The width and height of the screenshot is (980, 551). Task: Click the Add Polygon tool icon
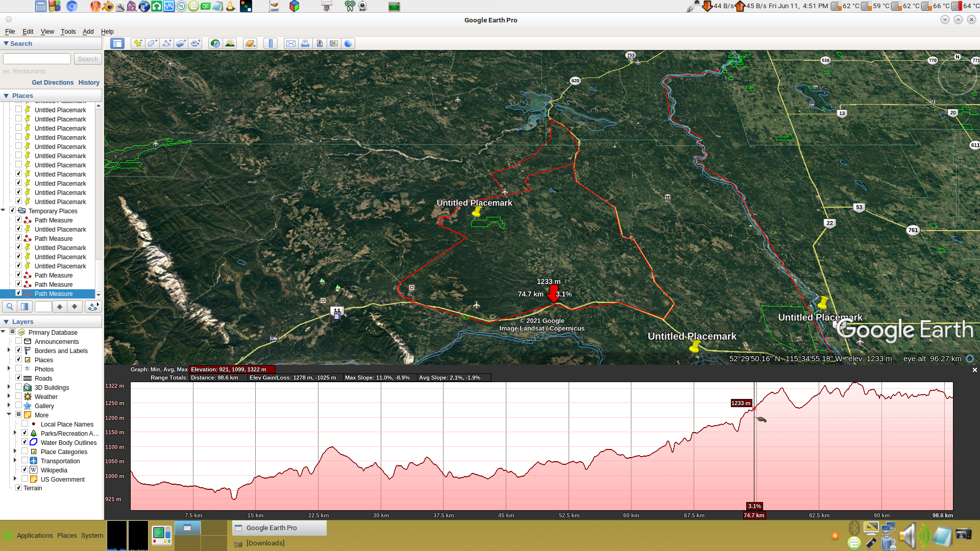(x=152, y=43)
